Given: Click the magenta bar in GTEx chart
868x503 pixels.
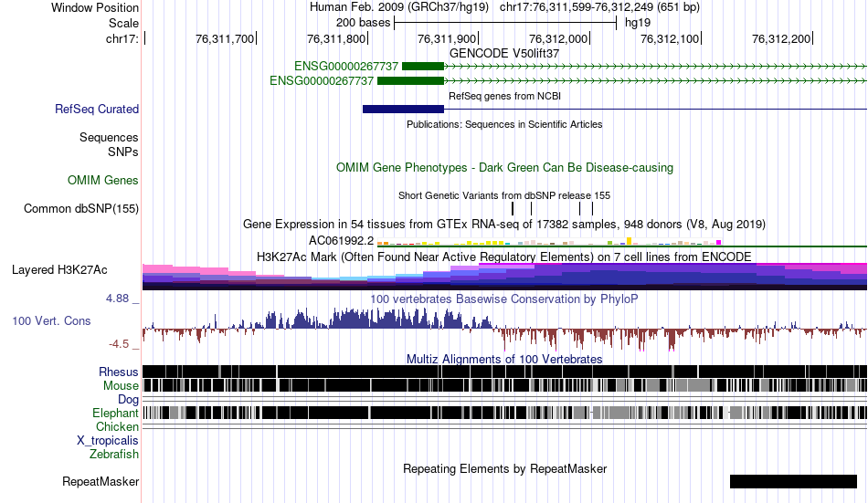Looking at the screenshot, I should (x=718, y=242).
